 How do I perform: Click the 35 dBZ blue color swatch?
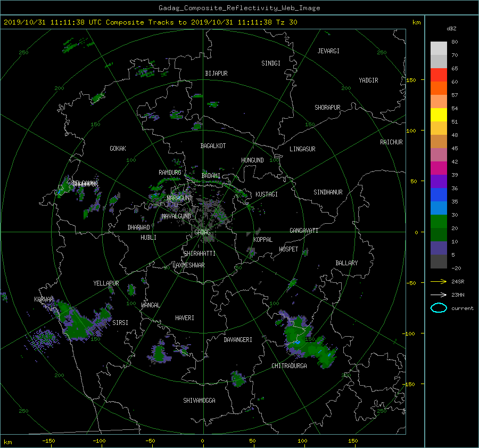coord(439,194)
